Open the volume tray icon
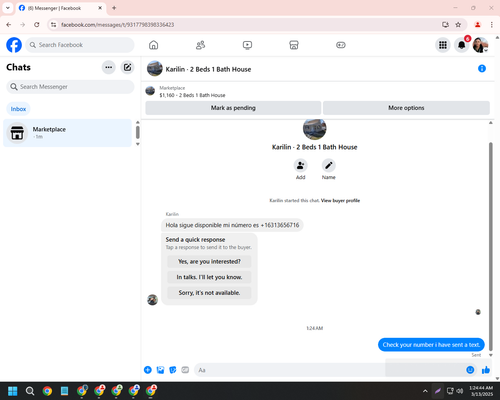This screenshot has height=400, width=500. 460,391
